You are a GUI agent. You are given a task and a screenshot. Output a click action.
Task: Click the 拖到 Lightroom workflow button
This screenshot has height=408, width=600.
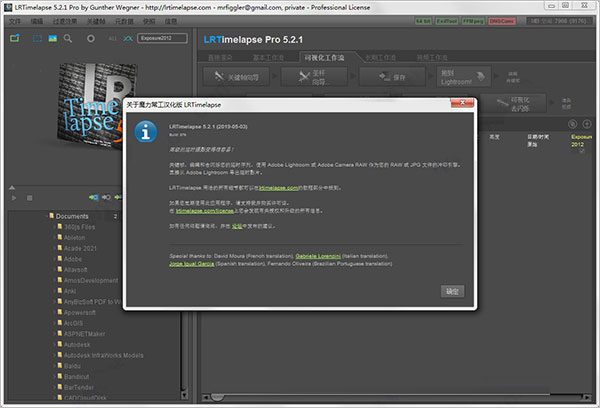point(463,77)
